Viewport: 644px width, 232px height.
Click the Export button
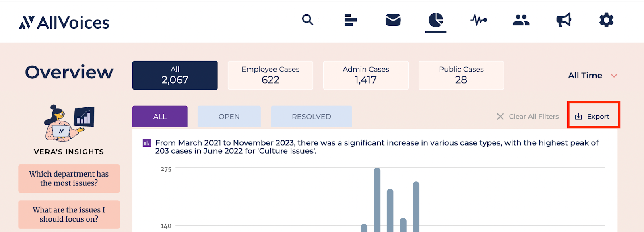593,117
